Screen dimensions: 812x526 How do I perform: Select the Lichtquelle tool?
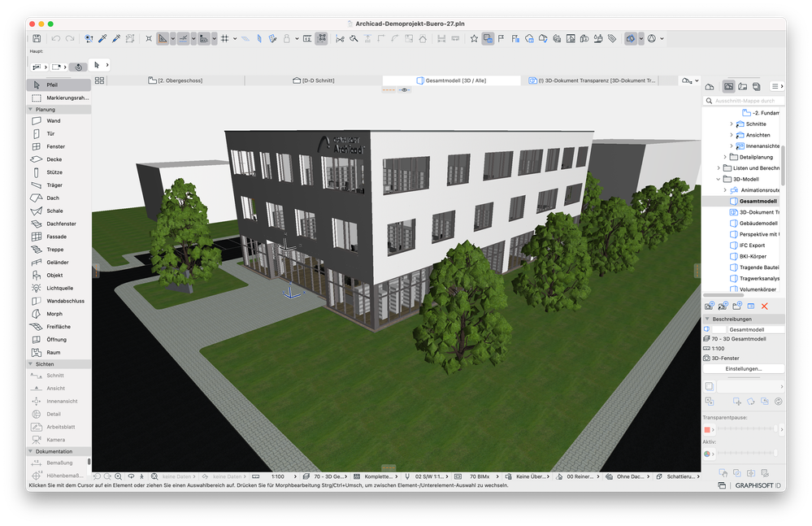pyautogui.click(x=59, y=288)
